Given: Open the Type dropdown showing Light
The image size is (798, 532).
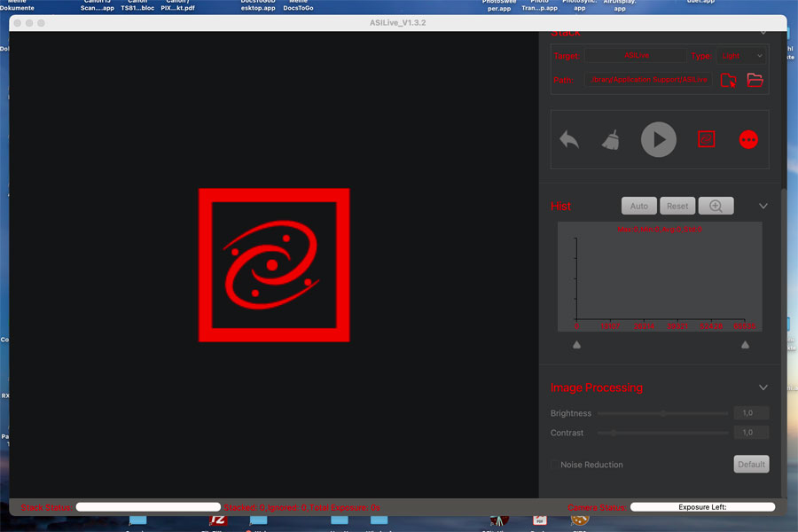Looking at the screenshot, I should (x=742, y=56).
